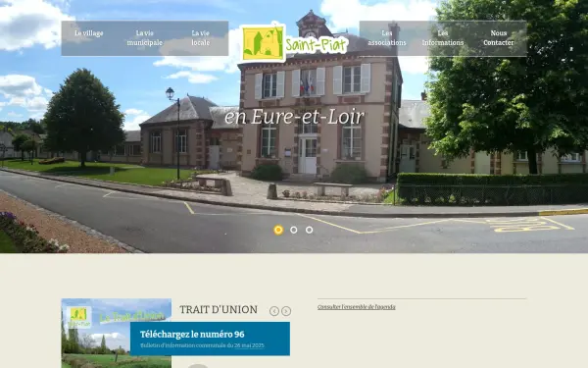Open Les informations menu
The height and width of the screenshot is (368, 588).
click(443, 38)
